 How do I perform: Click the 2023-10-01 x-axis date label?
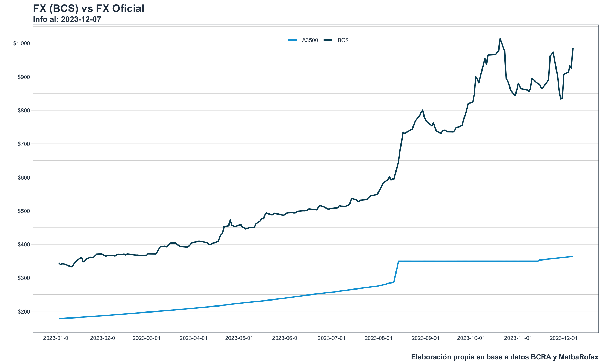[x=471, y=338]
